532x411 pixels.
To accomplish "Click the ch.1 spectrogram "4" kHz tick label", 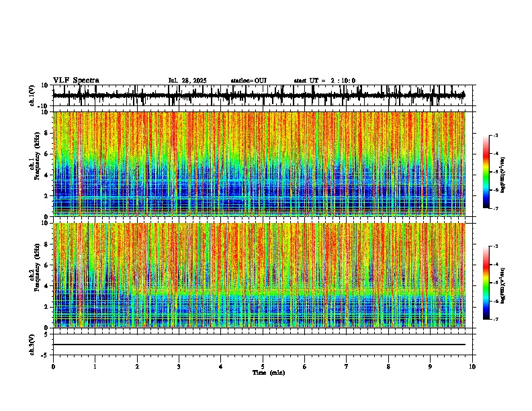I will click(x=47, y=175).
